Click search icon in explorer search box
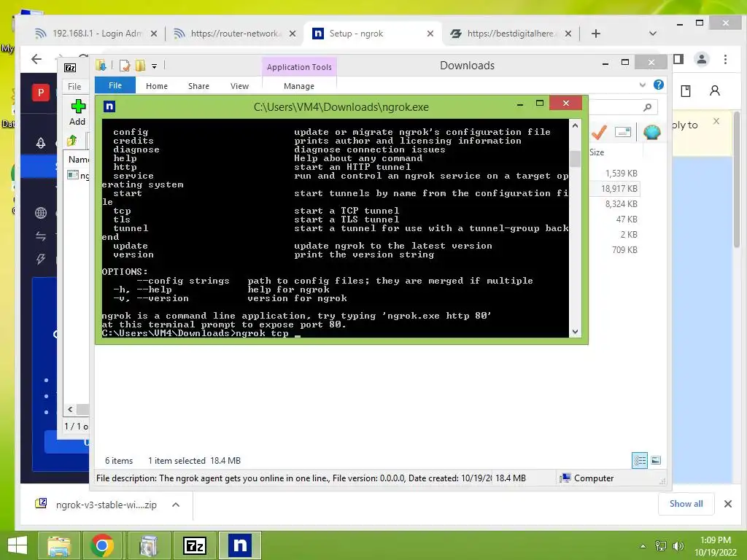Image resolution: width=747 pixels, height=560 pixels. (x=647, y=107)
